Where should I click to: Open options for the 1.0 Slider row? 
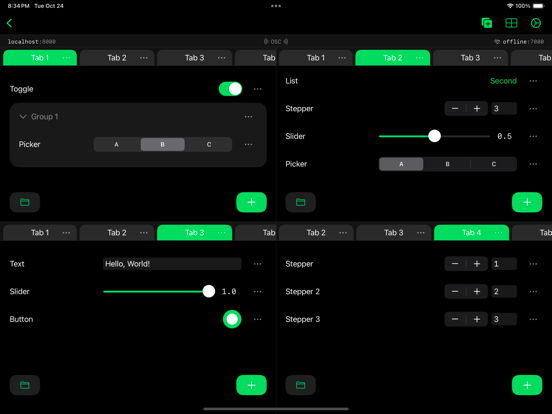(258, 291)
